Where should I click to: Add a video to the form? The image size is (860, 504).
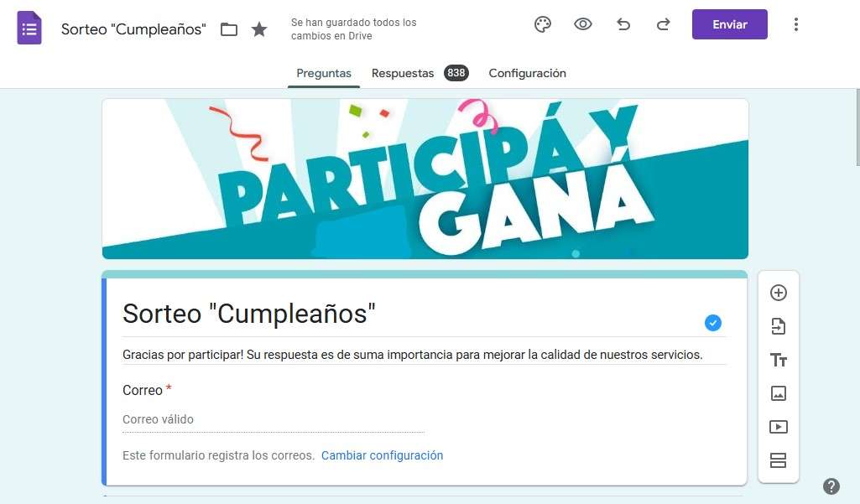click(779, 427)
